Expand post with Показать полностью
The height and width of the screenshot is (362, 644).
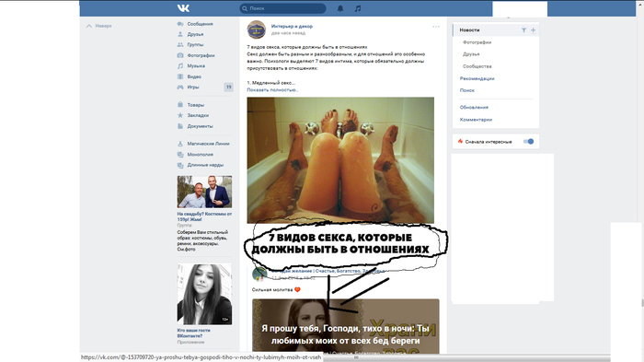pos(272,89)
